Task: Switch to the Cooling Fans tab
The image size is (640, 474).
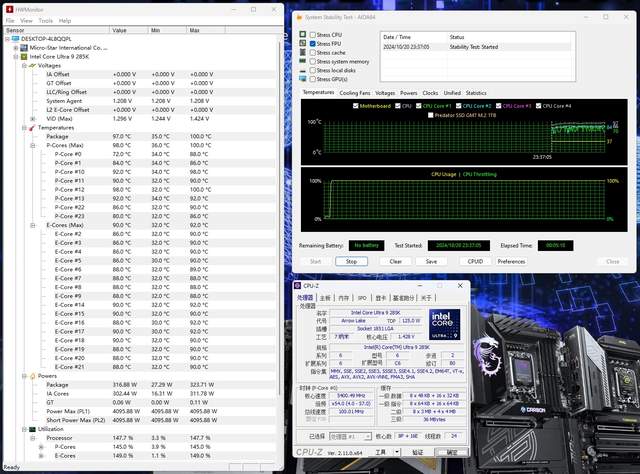Action: (355, 93)
